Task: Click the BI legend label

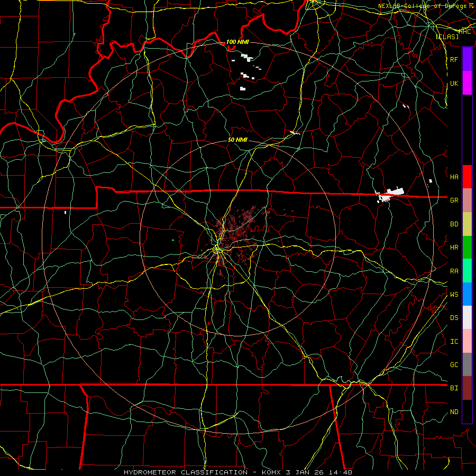Action: click(454, 388)
